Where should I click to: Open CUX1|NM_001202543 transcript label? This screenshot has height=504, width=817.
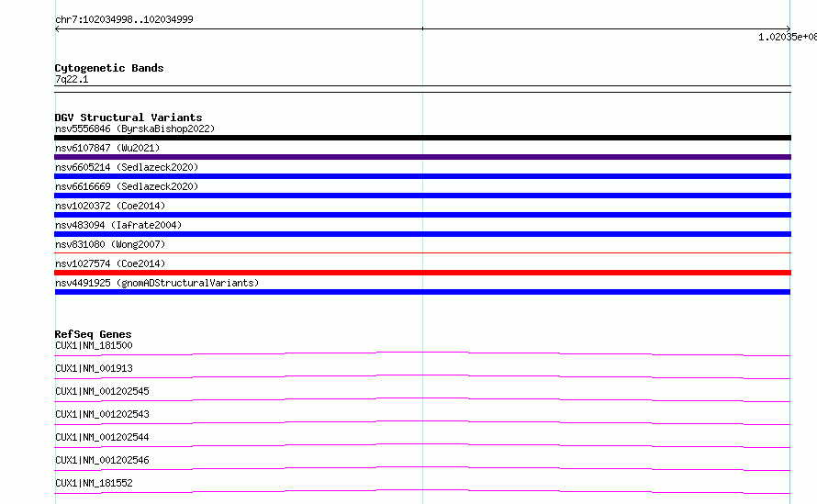coord(102,414)
